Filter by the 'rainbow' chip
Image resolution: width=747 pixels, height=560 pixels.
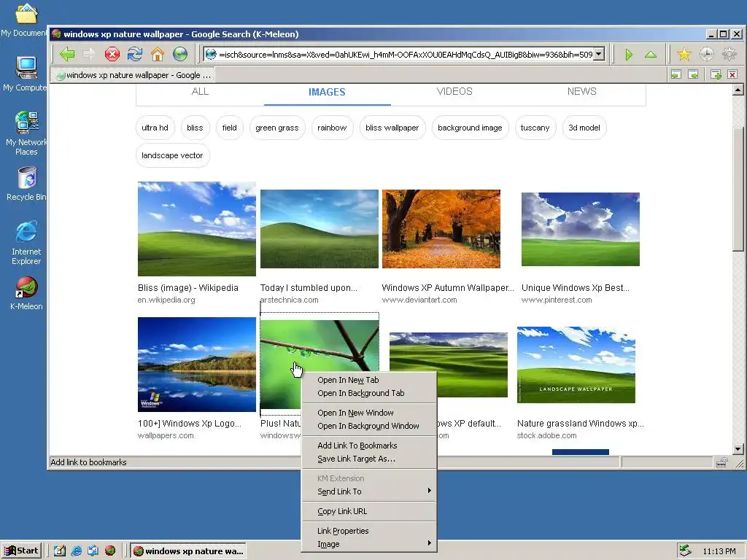click(x=332, y=128)
